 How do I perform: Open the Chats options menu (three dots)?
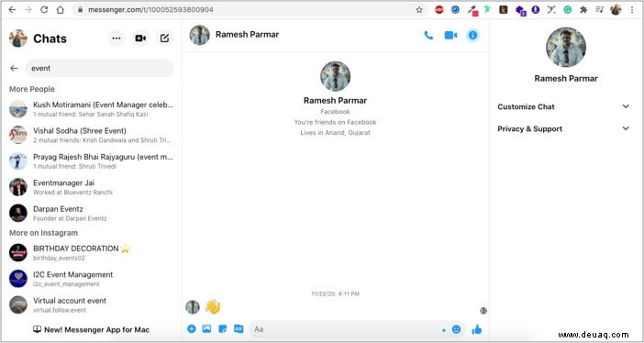[x=117, y=39]
